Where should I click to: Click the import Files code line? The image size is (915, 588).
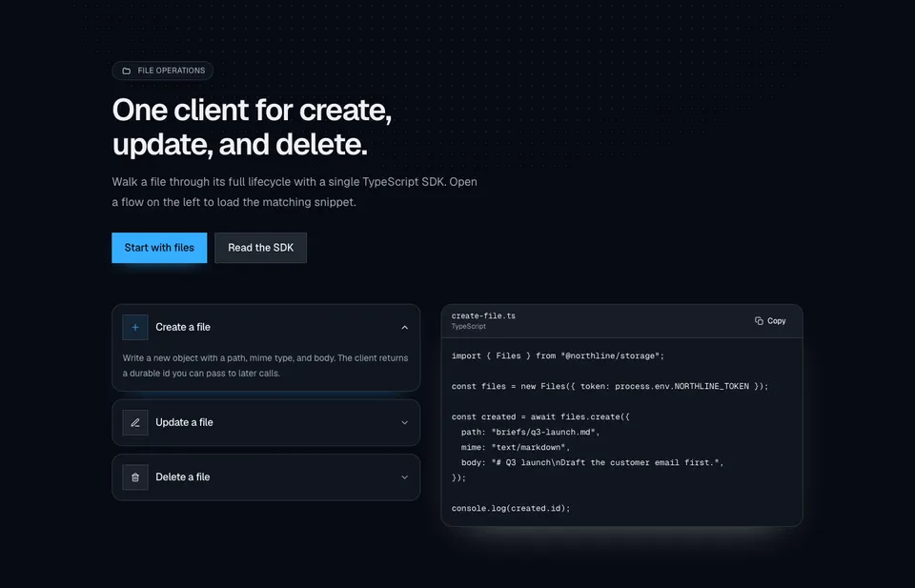click(558, 355)
